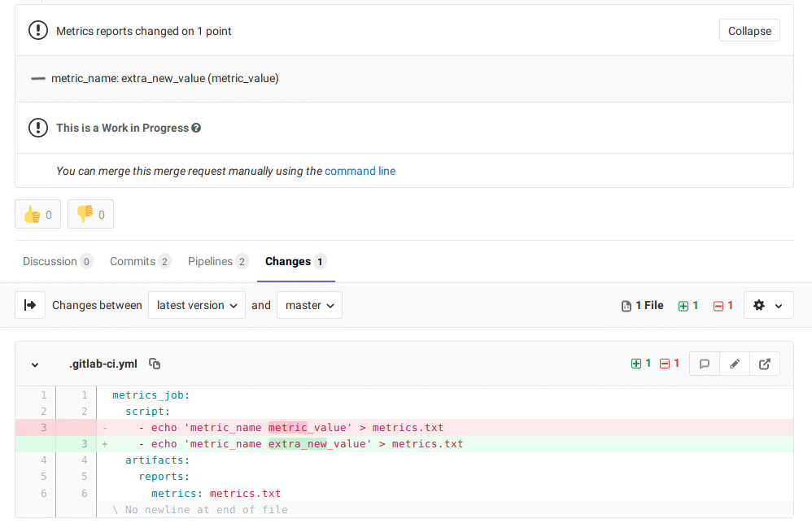Copy the .gitlab-ci.yml file path
Image resolution: width=812 pixels, height=523 pixels.
click(154, 364)
